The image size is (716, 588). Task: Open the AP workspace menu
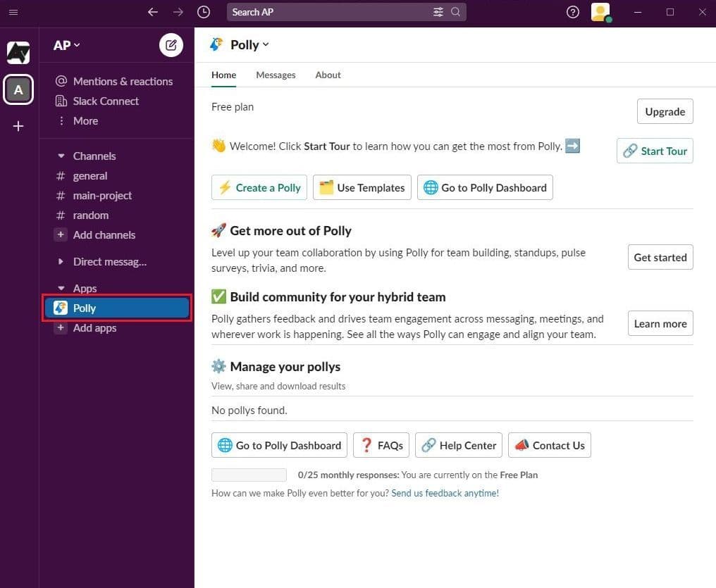66,45
